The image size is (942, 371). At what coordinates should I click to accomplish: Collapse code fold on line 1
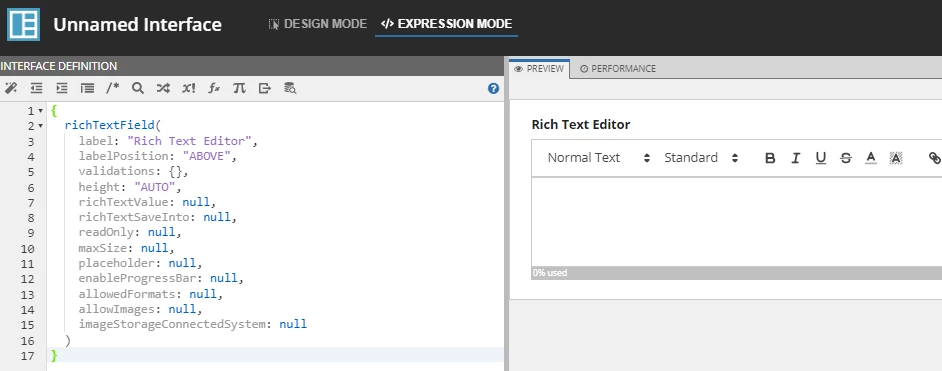[40, 111]
